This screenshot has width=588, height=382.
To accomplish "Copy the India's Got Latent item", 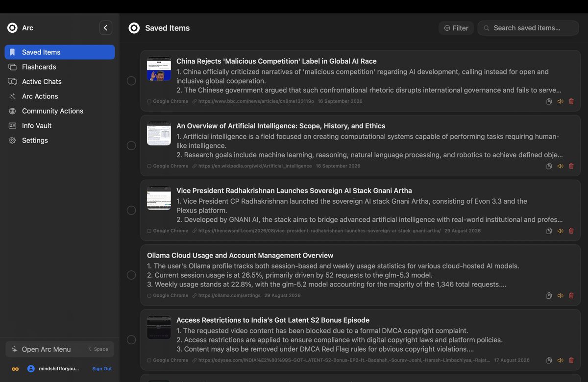I will 549,360.
